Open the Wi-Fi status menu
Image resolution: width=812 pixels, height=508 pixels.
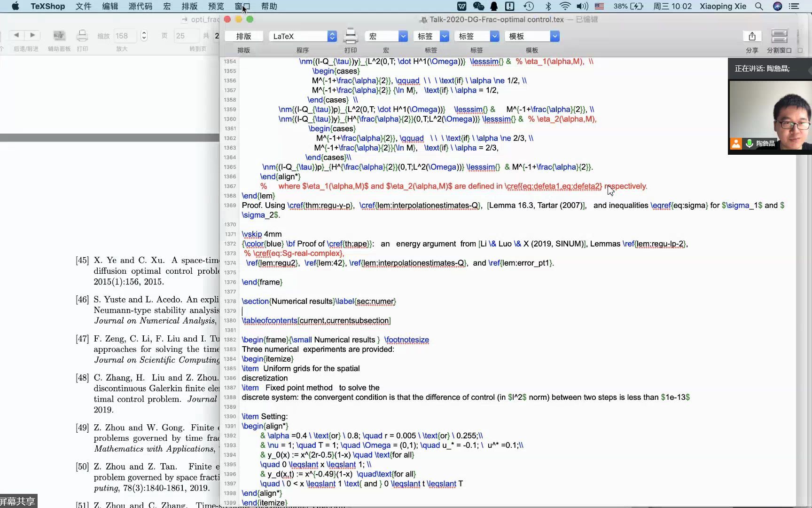click(x=565, y=6)
